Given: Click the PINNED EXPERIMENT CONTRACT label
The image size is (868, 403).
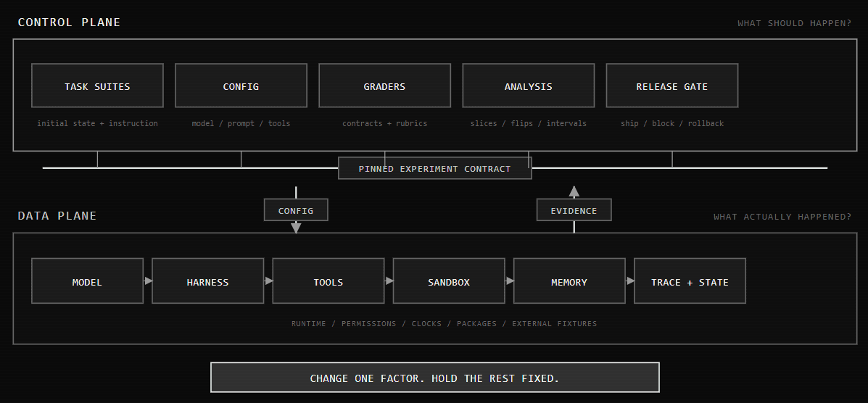Looking at the screenshot, I should 435,168.
